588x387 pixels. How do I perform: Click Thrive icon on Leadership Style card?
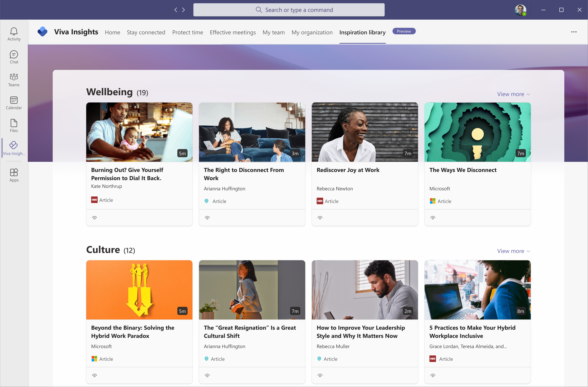(x=319, y=359)
